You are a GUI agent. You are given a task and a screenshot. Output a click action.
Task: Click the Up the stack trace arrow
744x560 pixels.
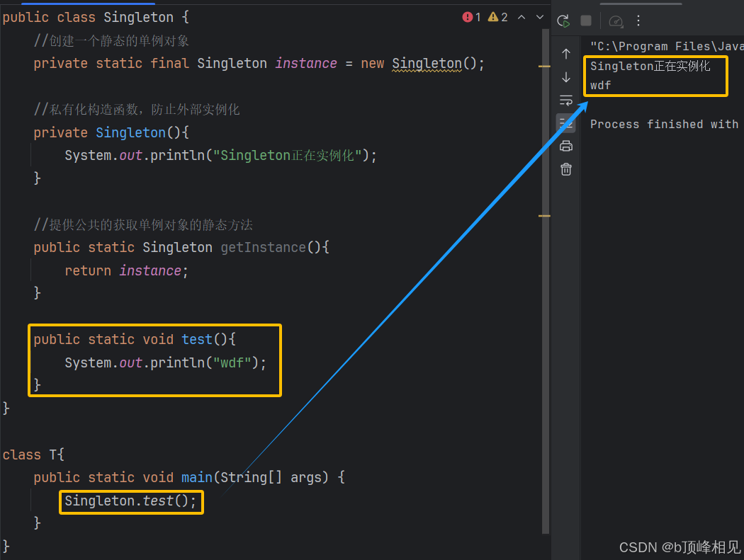click(565, 54)
